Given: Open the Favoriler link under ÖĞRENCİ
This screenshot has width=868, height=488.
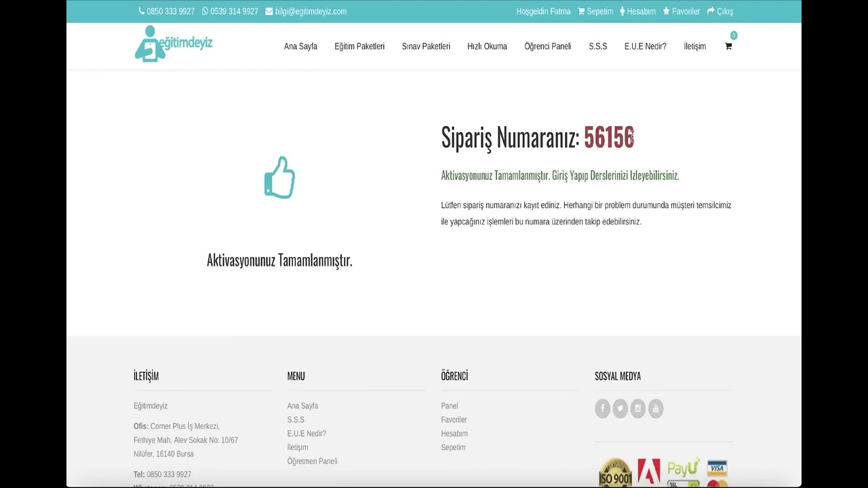Looking at the screenshot, I should pyautogui.click(x=454, y=420).
